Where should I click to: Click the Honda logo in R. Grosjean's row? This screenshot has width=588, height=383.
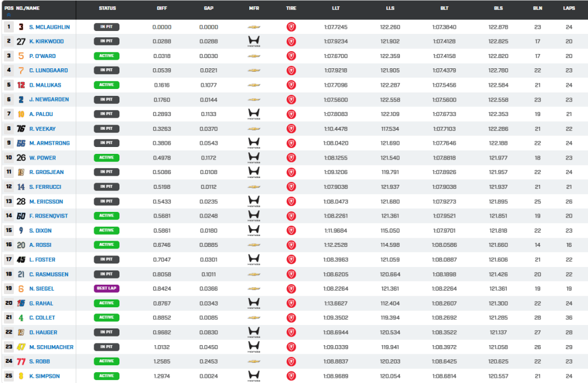pyautogui.click(x=254, y=172)
